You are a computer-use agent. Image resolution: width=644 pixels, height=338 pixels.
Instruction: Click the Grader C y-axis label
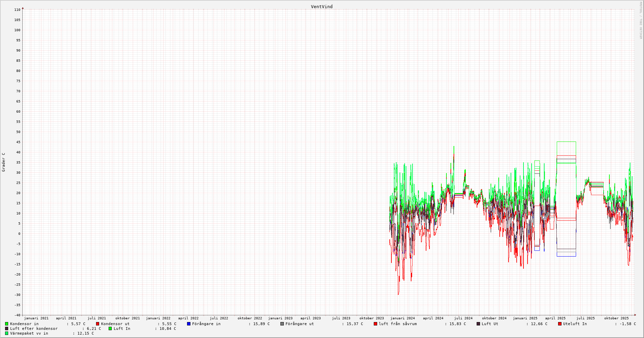pyautogui.click(x=3, y=162)
